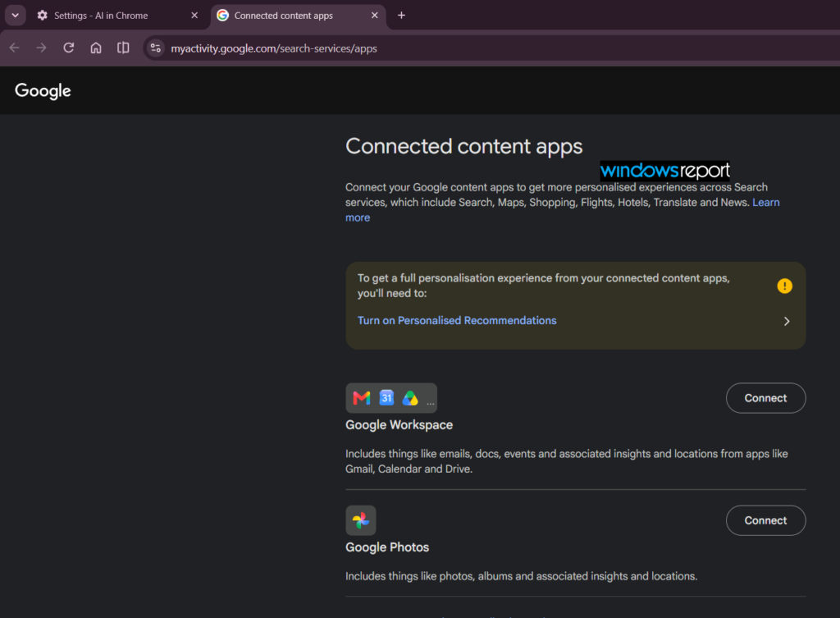The height and width of the screenshot is (618, 840).
Task: Open the split view icon in toolbar
Action: [123, 48]
